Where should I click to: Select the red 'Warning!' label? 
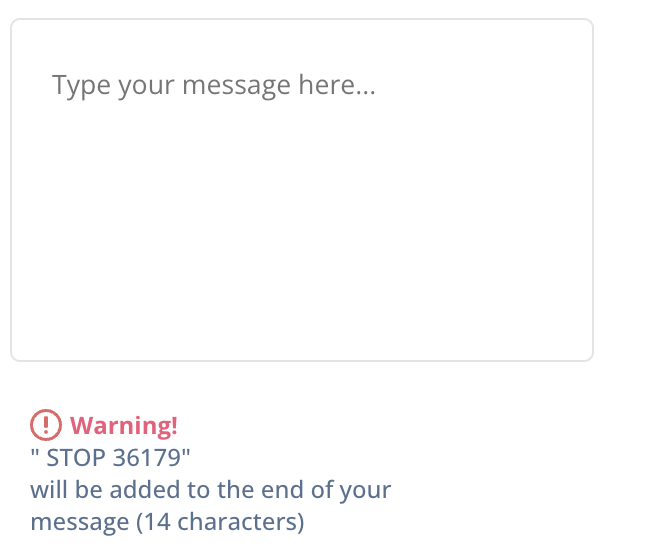(124, 425)
